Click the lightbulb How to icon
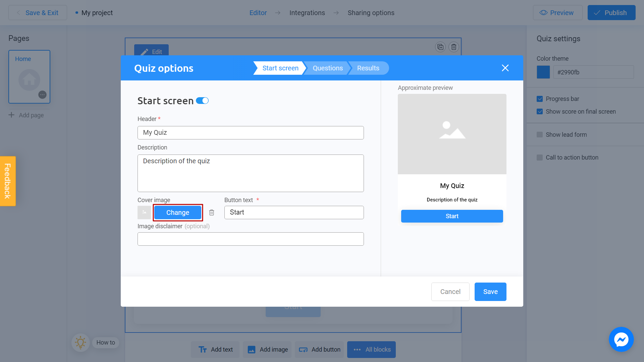 (x=80, y=343)
